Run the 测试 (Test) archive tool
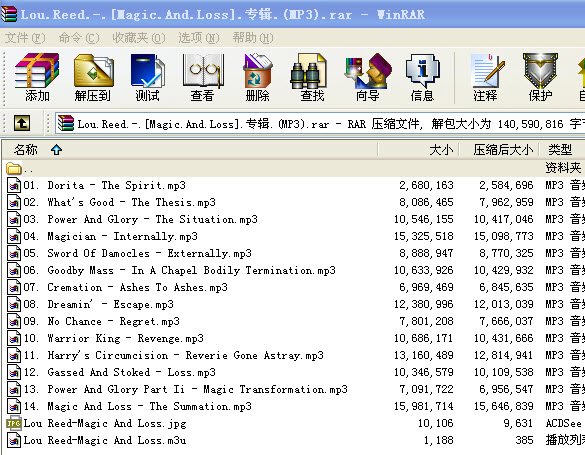This screenshot has width=585, height=455. pos(147,77)
